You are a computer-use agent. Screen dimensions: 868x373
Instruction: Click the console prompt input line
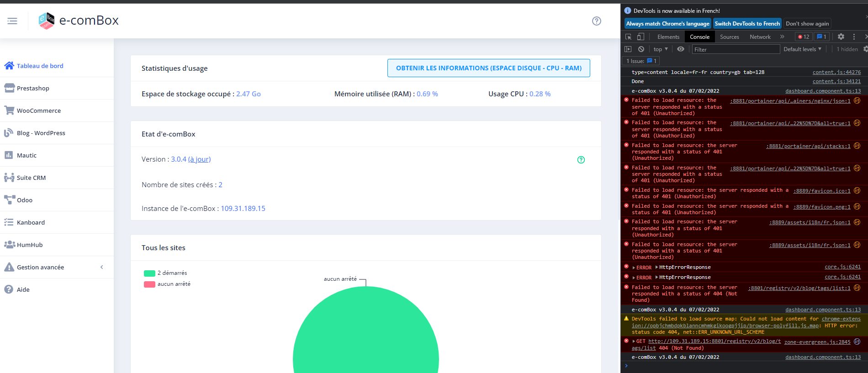click(x=745, y=366)
